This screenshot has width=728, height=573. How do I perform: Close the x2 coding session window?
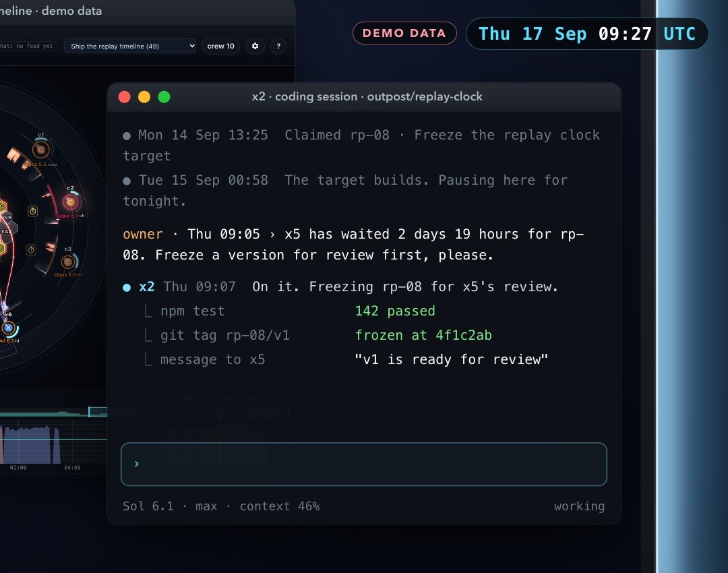coord(125,96)
